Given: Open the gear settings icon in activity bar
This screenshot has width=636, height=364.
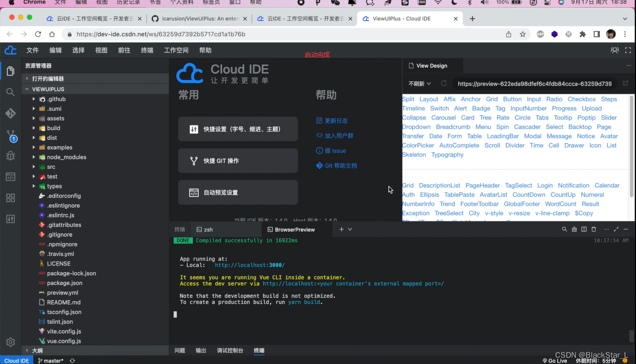Looking at the screenshot, I should (x=10, y=342).
